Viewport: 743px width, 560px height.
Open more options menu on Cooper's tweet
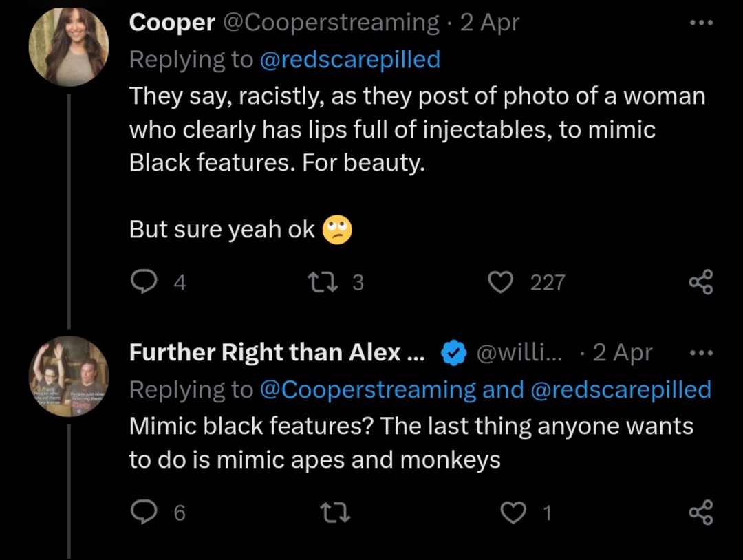[x=701, y=23]
